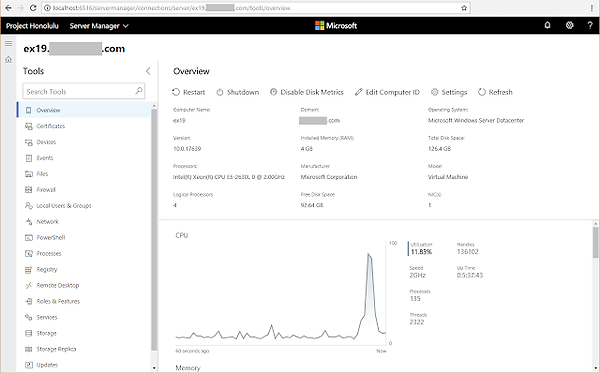Go to the home icon
Image resolution: width=600 pixels, height=373 pixels.
[x=8, y=60]
